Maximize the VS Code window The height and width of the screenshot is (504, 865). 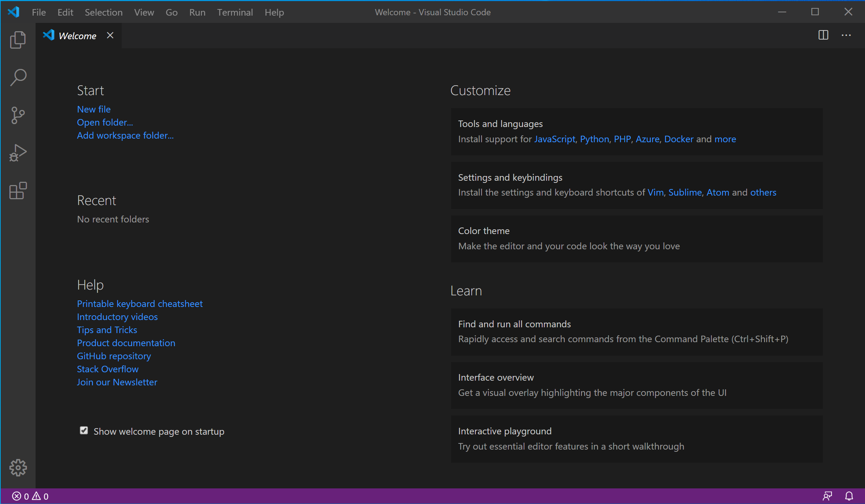[x=815, y=12]
